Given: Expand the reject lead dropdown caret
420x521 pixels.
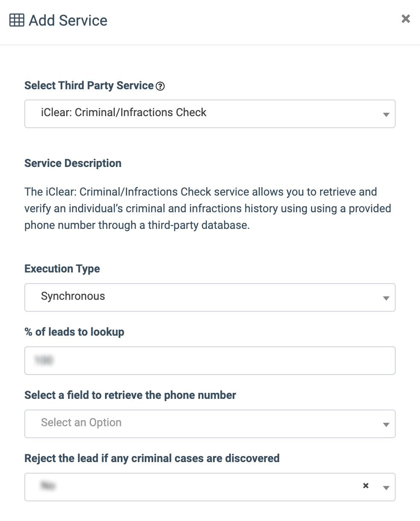Looking at the screenshot, I should [x=386, y=488].
